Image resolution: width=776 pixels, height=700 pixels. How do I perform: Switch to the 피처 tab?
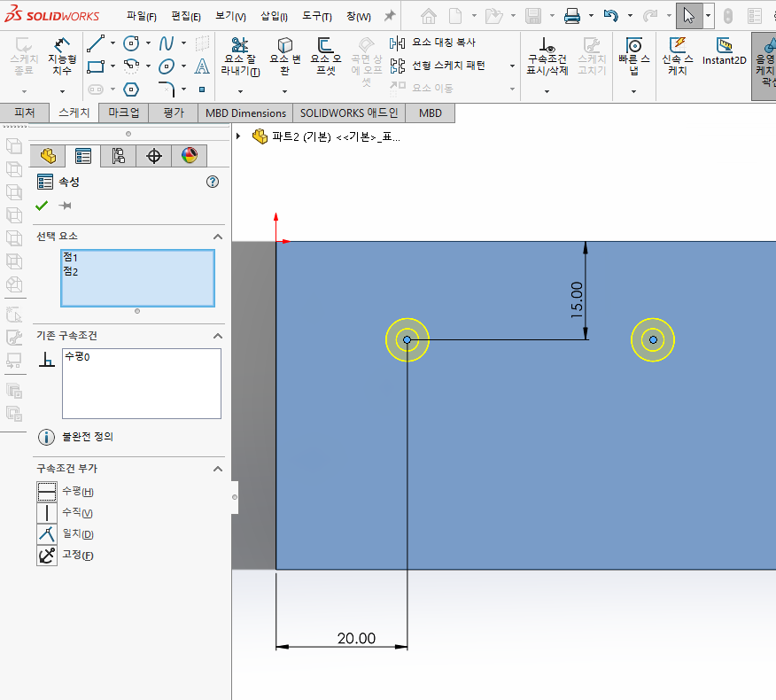pyautogui.click(x=24, y=113)
